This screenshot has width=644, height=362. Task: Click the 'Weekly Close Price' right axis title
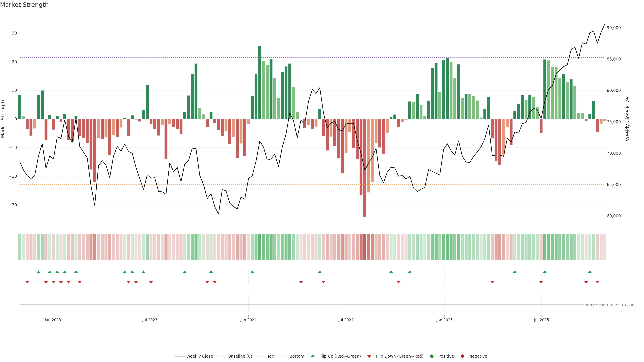pyautogui.click(x=627, y=119)
